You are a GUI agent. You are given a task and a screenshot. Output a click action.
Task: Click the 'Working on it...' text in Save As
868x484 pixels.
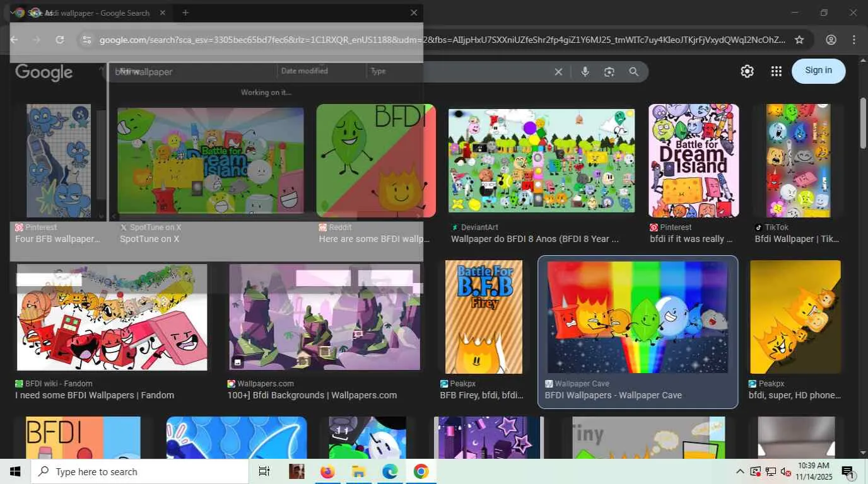click(x=266, y=92)
